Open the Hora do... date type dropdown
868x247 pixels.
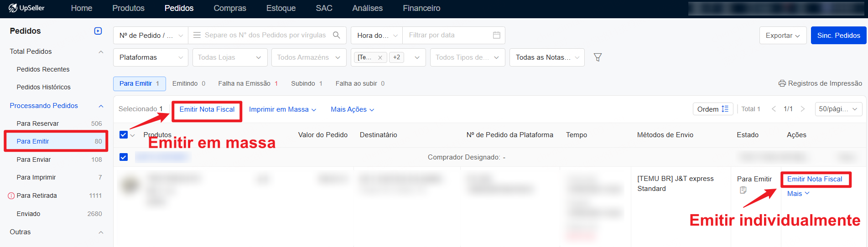coord(377,35)
